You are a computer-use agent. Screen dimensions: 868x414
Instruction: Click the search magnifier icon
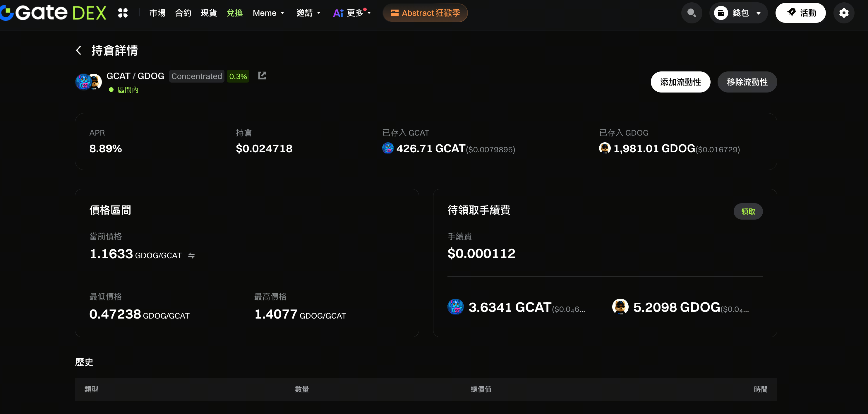(x=692, y=13)
